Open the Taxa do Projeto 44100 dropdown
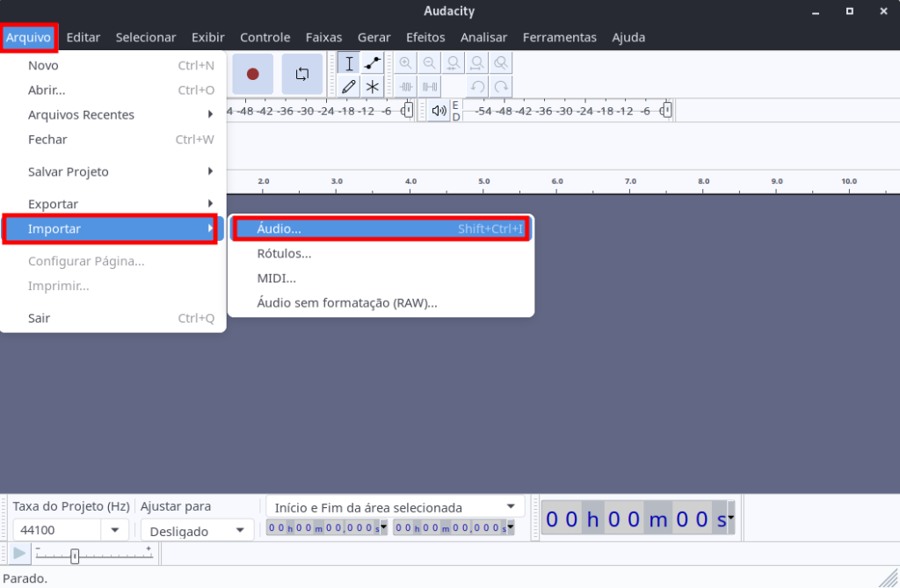Viewport: 900px width, 588px height. click(x=115, y=530)
